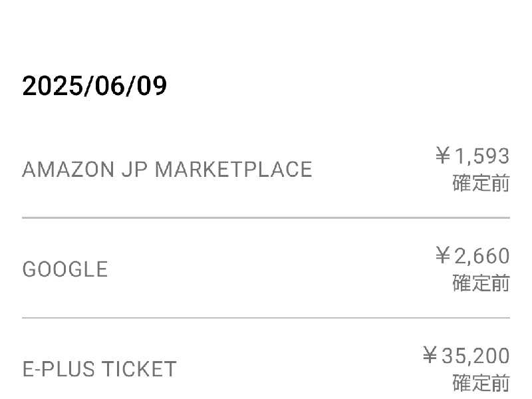Screen dimensions: 532x399
Task: Click the yen symbol before 2,660
Action: [x=443, y=255]
